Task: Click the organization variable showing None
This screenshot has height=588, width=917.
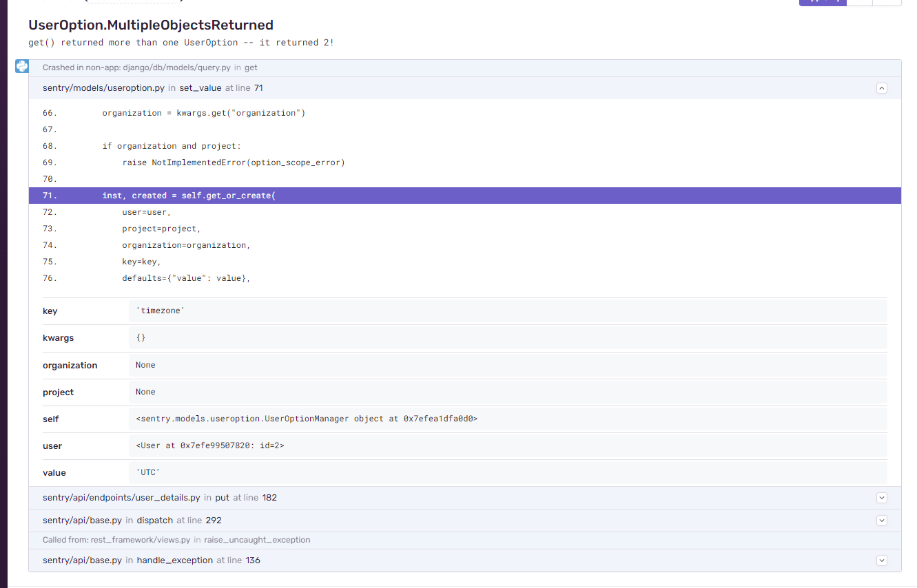Action: tap(145, 365)
